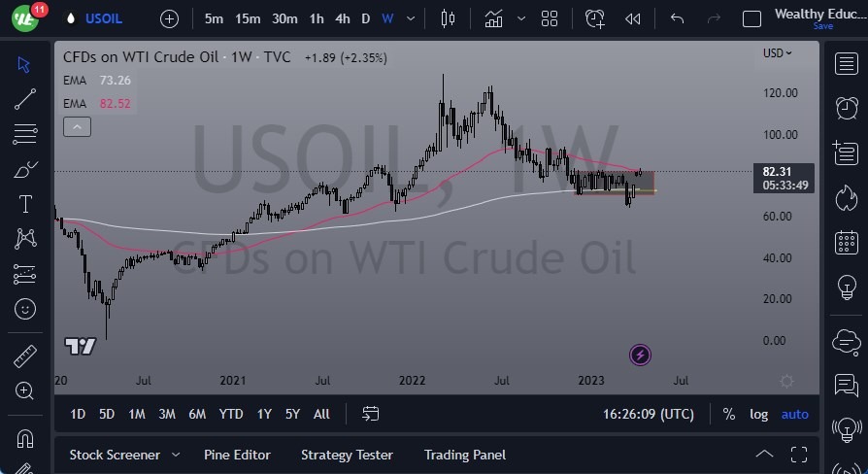Switch to the Pine Editor tab
The width and height of the screenshot is (868, 474).
coord(237,455)
